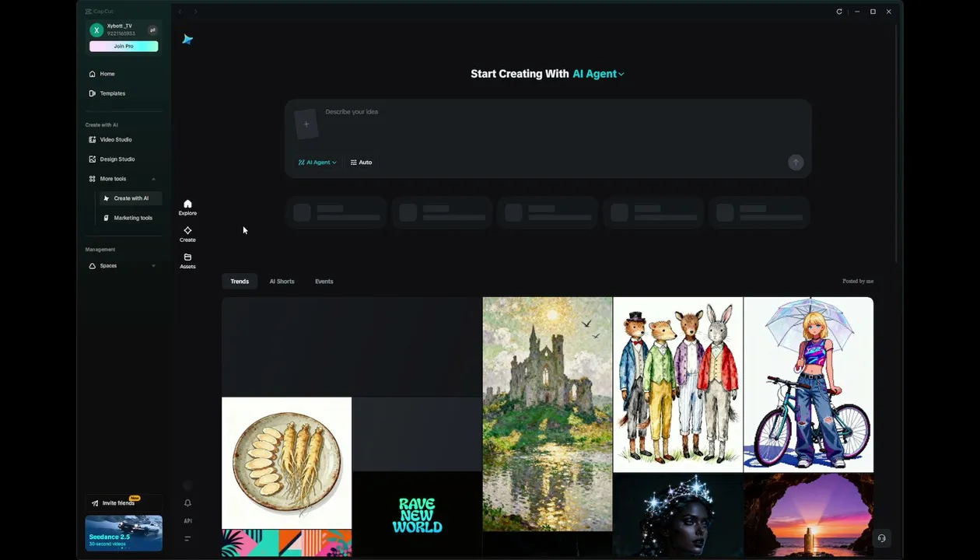Open the AI Agent mode dropdown in prompt box
980x560 pixels.
317,163
